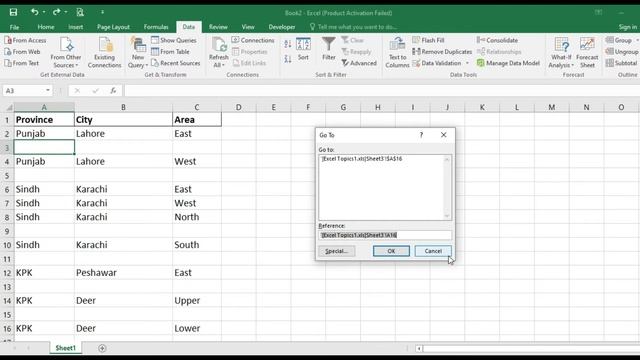The width and height of the screenshot is (640, 360).
Task: Redo the last action
Action: pos(56,12)
